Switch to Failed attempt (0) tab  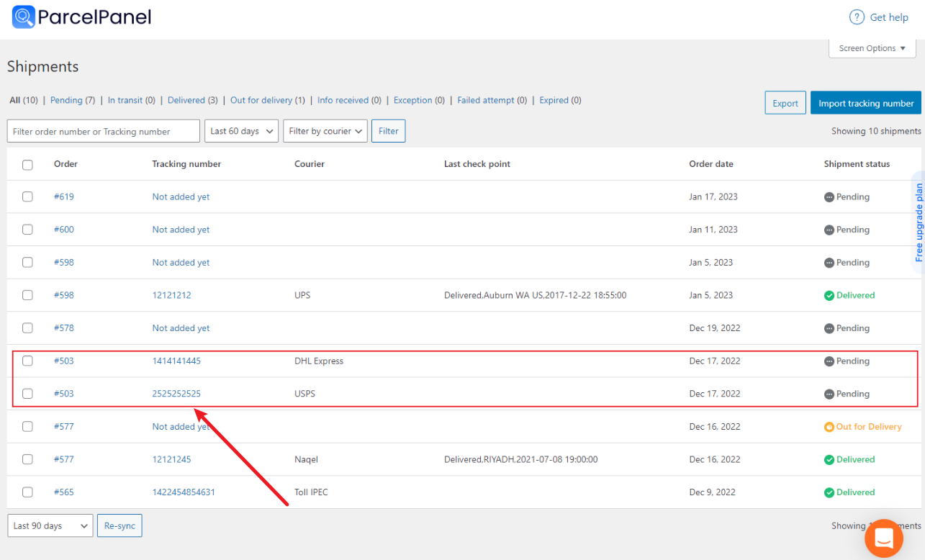[x=492, y=100]
